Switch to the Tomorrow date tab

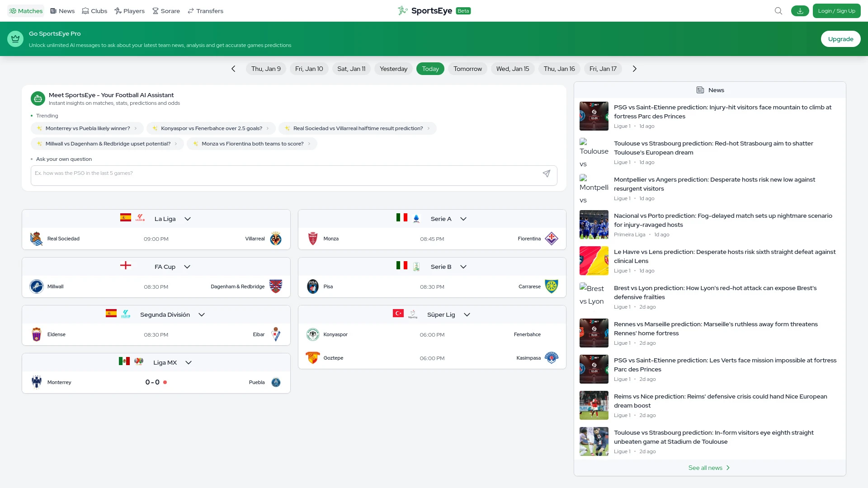click(467, 69)
